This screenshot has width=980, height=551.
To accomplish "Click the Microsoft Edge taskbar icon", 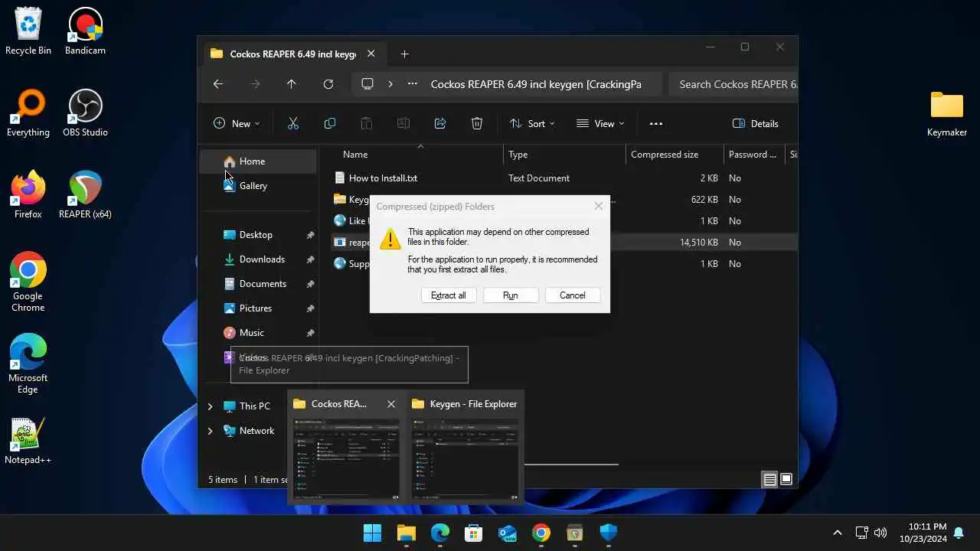I will (439, 533).
